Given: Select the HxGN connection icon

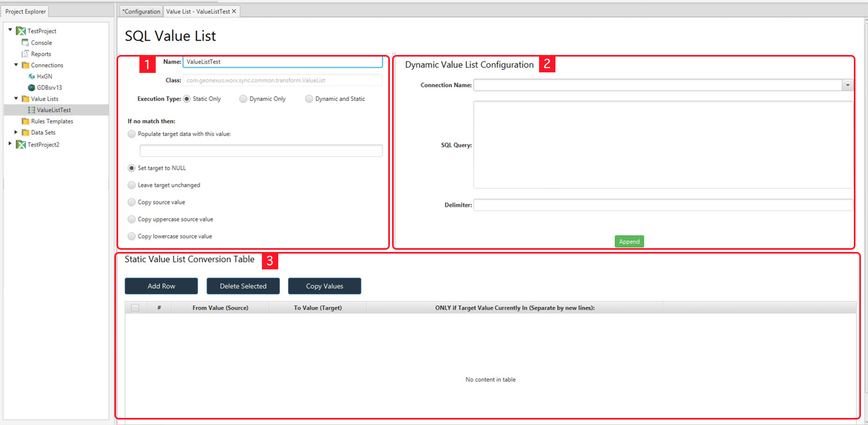Looking at the screenshot, I should point(32,76).
